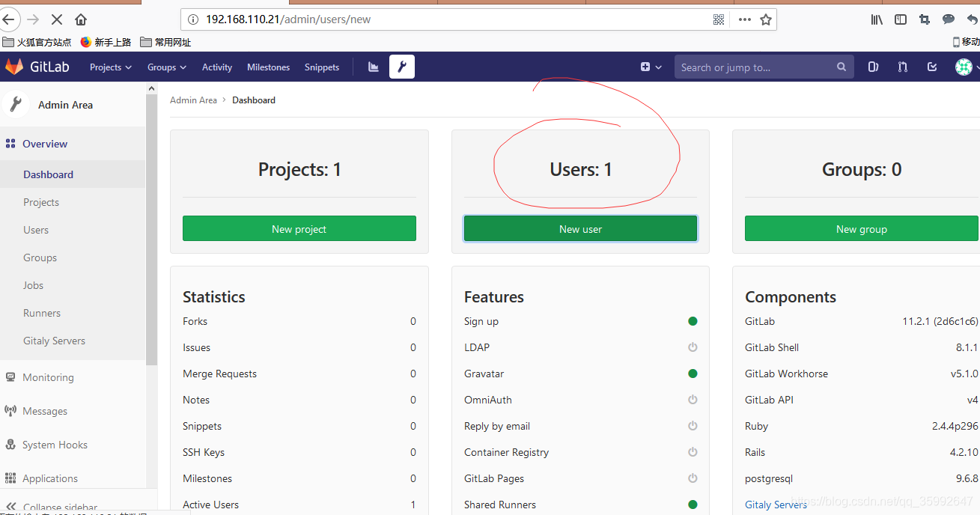Open Milestones in top navigation
980x515 pixels.
[268, 67]
